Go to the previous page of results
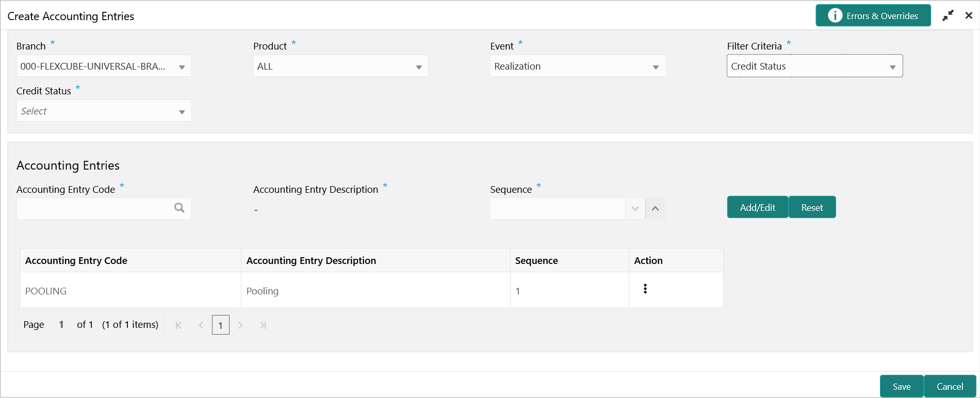 coord(201,325)
